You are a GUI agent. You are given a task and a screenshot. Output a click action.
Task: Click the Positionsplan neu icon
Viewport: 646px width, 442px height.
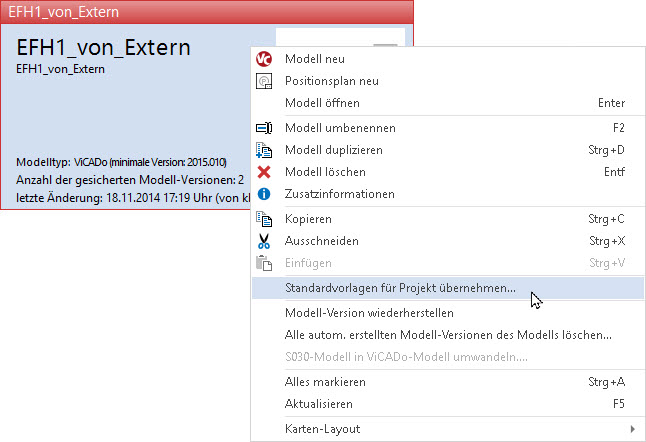coord(264,81)
